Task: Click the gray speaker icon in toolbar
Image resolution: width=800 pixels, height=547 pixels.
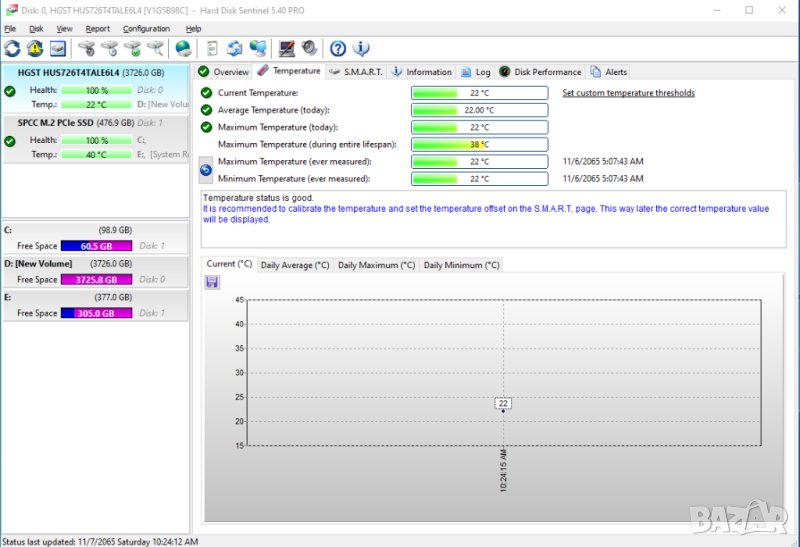Action: pyautogui.click(x=309, y=48)
